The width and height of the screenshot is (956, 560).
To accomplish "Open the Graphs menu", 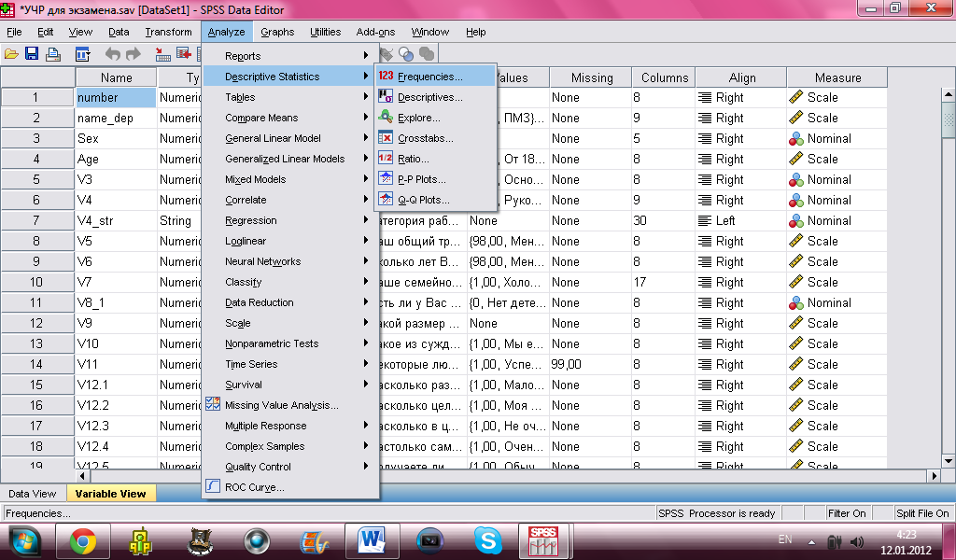I will tap(277, 32).
